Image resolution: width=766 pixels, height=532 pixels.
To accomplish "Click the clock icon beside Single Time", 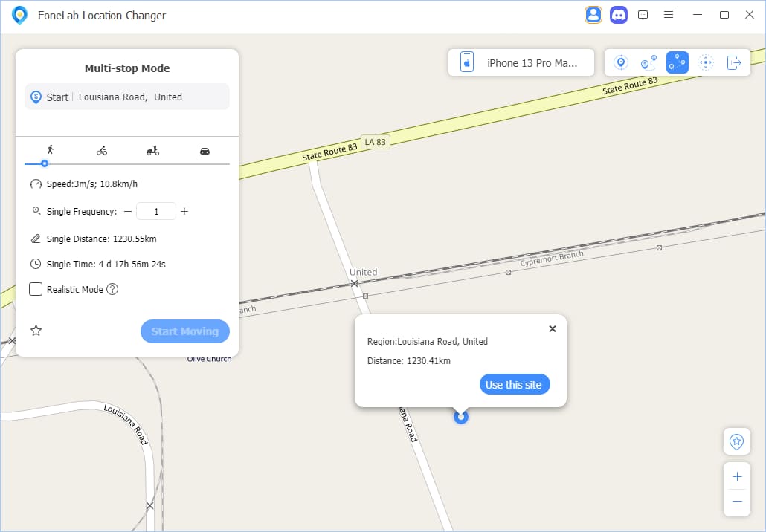I will tap(36, 264).
